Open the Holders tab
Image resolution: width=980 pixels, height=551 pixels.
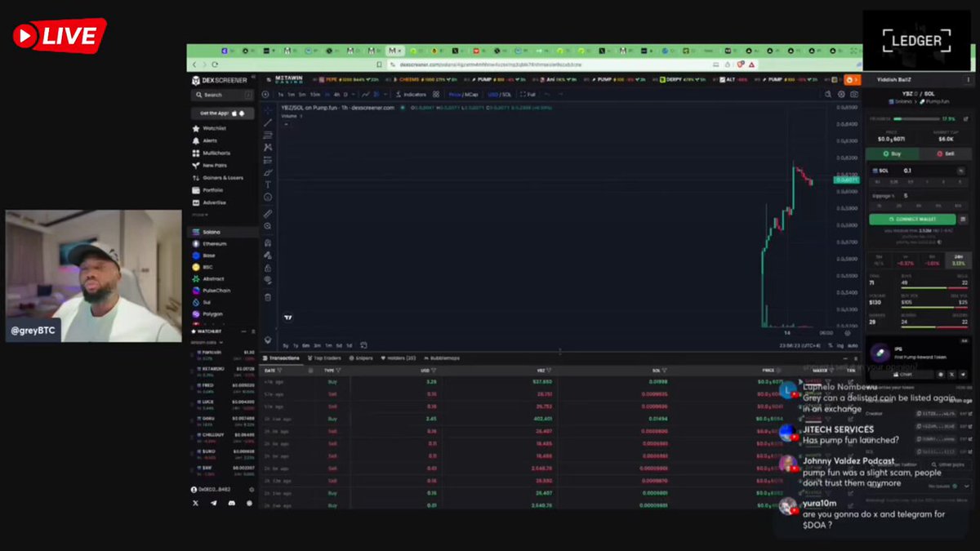[398, 358]
